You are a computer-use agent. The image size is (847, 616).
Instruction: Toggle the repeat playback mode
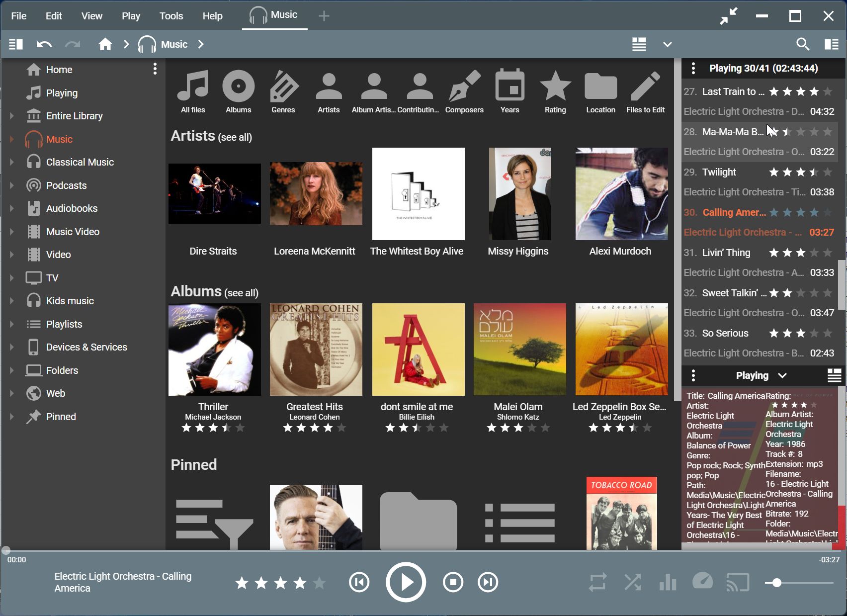(597, 582)
